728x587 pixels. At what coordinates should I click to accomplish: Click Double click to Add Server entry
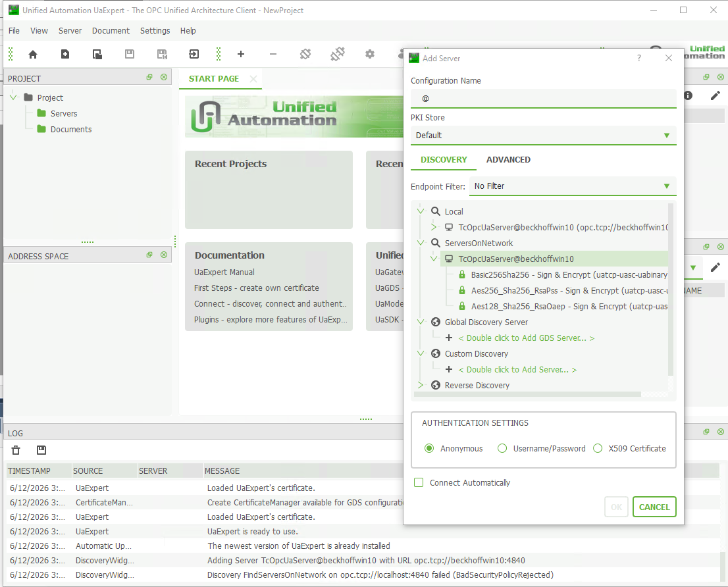pos(517,369)
